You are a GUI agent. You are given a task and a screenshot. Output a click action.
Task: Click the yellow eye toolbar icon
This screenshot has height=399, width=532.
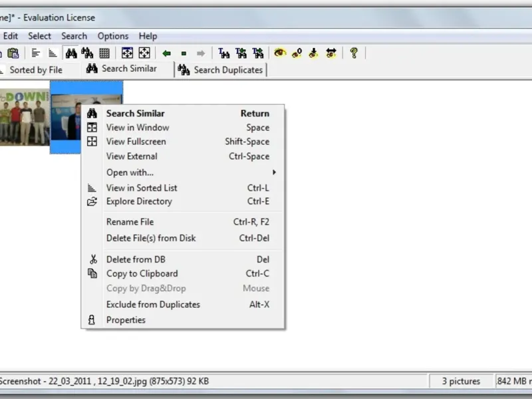(280, 53)
